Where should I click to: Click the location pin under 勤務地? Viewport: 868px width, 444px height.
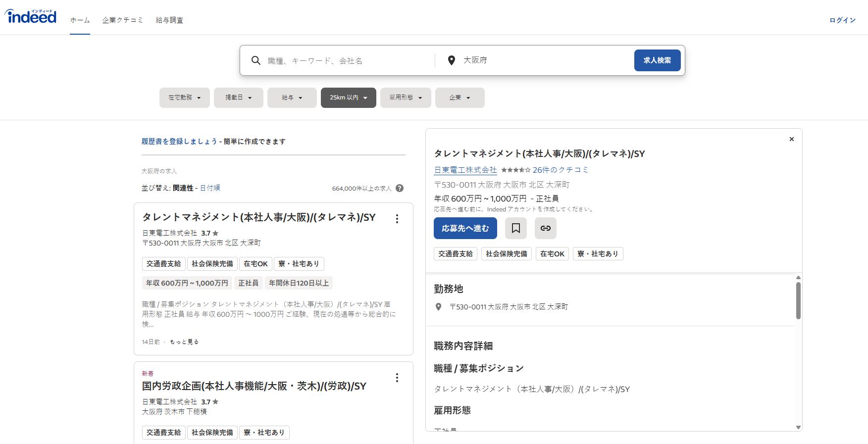438,307
